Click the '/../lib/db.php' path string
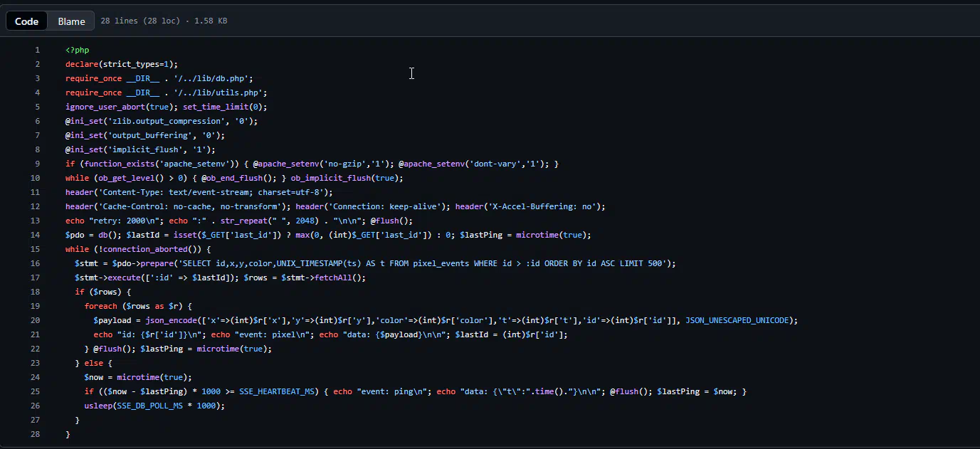The image size is (980, 449). (x=213, y=78)
